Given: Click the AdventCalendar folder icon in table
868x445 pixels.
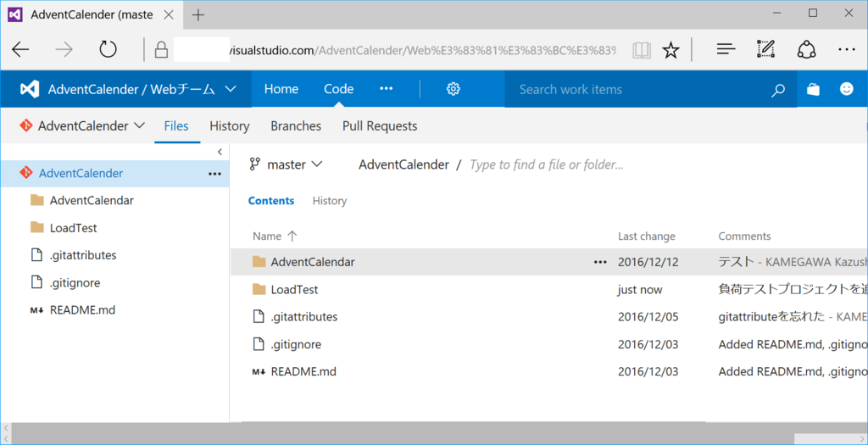Looking at the screenshot, I should click(259, 262).
